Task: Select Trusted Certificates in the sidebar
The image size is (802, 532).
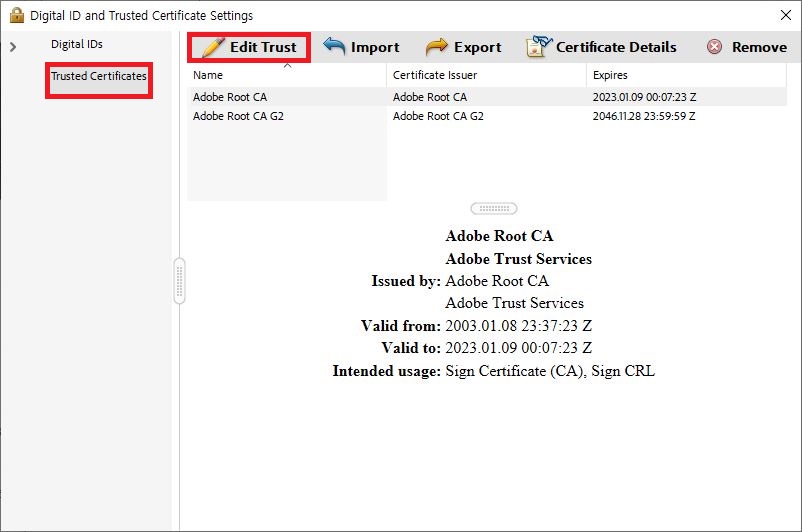Action: pos(99,76)
